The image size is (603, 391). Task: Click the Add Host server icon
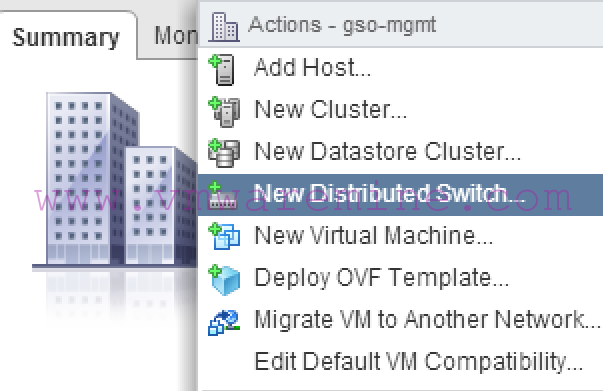tap(222, 70)
